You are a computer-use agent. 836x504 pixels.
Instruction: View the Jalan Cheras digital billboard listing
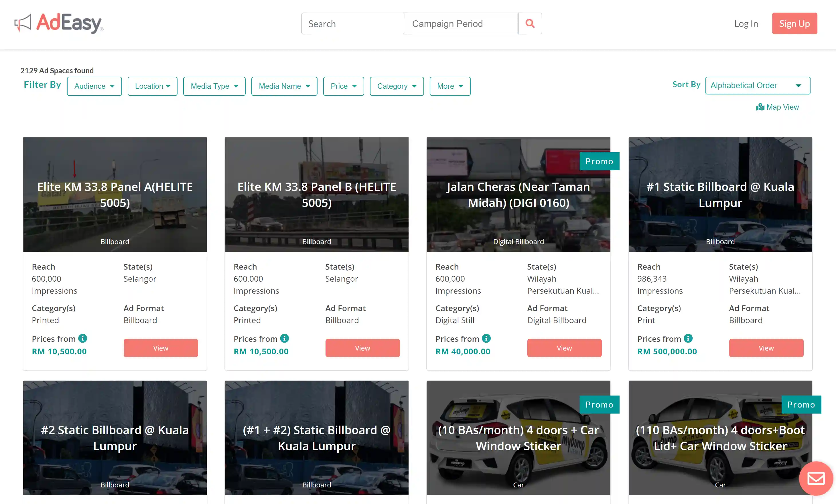pyautogui.click(x=564, y=348)
